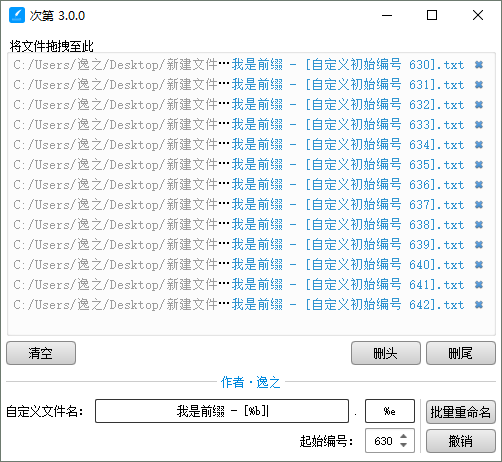The image size is (502, 462).
Task: Remove the file row numbered 632
Action: coord(479,105)
